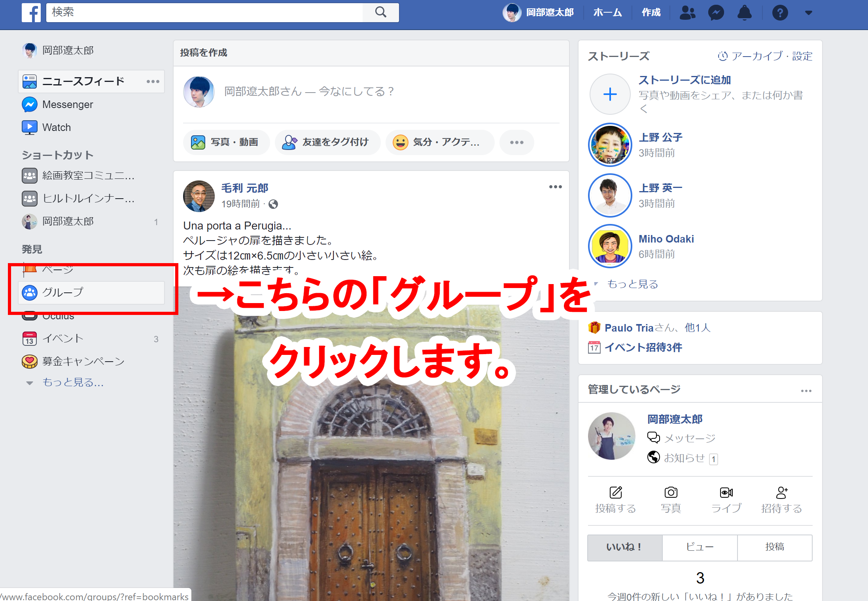The image size is (868, 601).
Task: Click the search magnifier button
Action: (380, 12)
